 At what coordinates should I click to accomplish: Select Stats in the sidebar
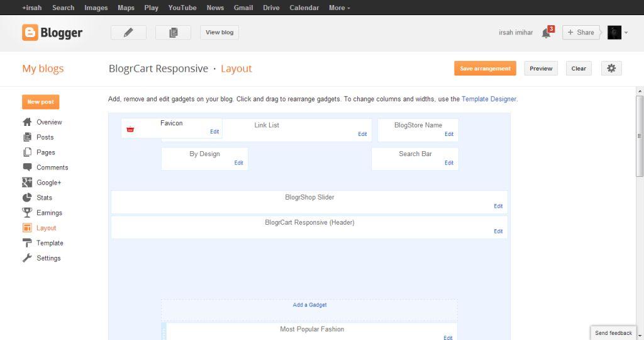(44, 197)
